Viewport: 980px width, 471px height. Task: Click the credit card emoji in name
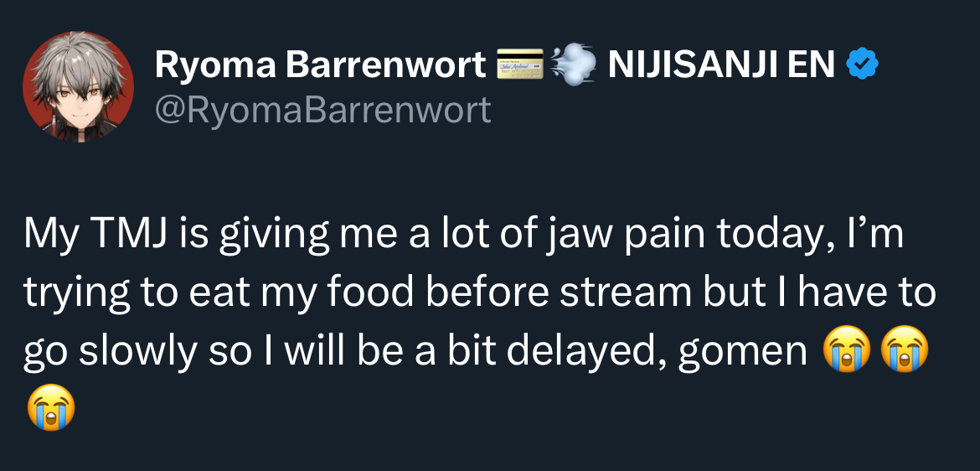tap(519, 63)
